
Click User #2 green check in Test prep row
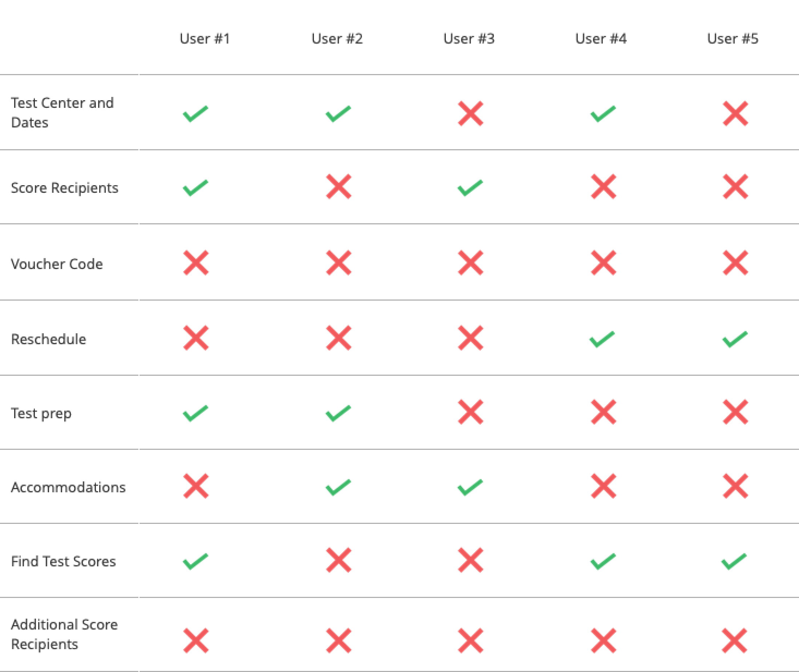click(x=338, y=413)
